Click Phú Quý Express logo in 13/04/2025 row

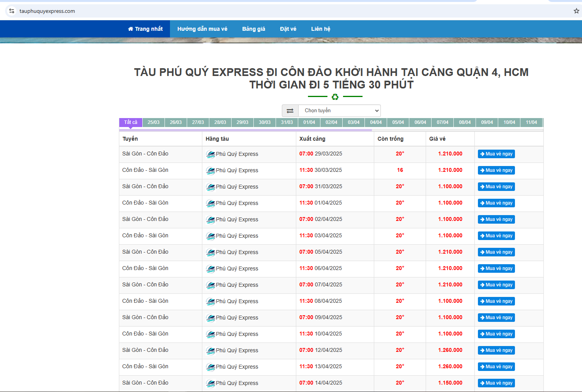coord(211,367)
